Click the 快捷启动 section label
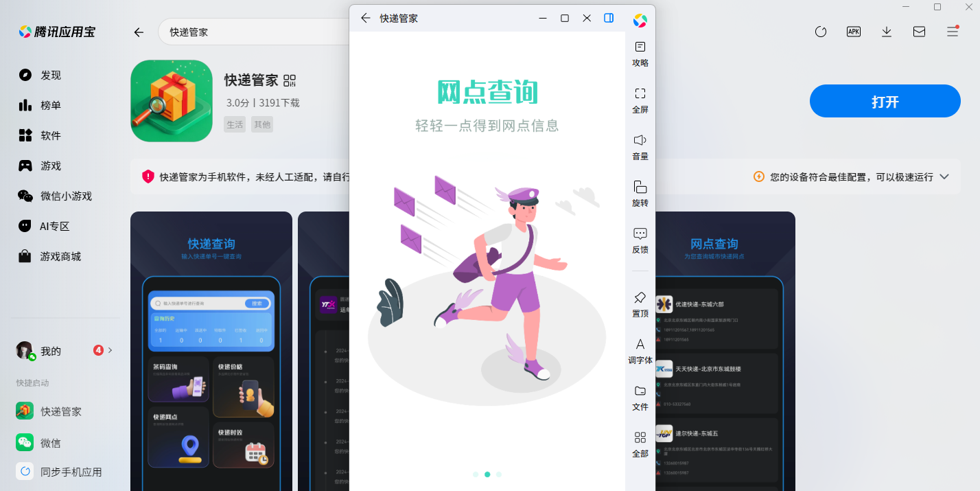This screenshot has width=980, height=491. [x=32, y=383]
